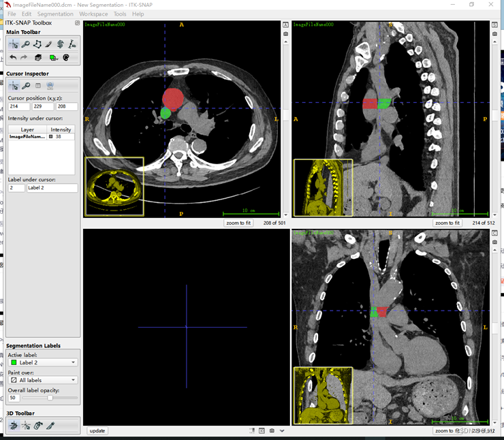Switch to Cursor Inspector crosshair page
This screenshot has width=504, height=440.
point(14,86)
